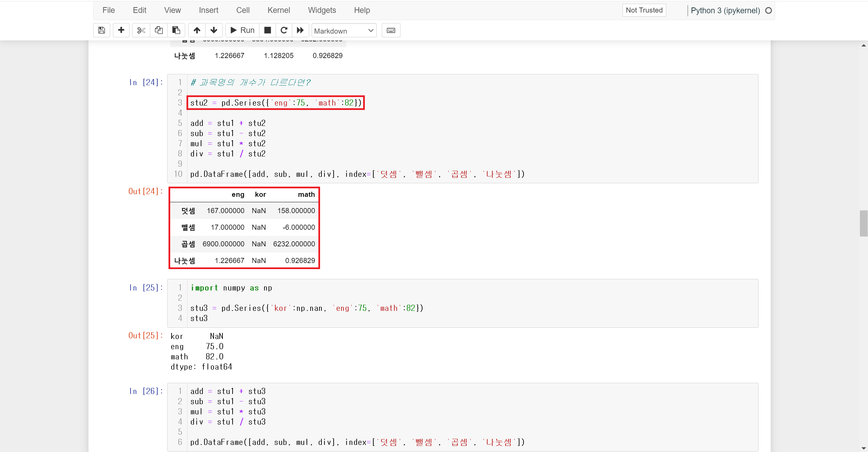This screenshot has width=868, height=452.
Task: Paste cells below icon
Action: pos(176,30)
